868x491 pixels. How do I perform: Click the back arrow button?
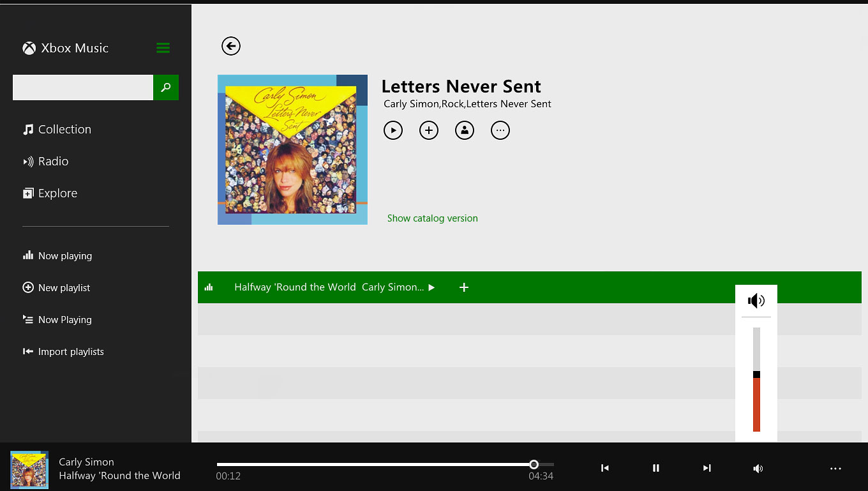pos(231,46)
